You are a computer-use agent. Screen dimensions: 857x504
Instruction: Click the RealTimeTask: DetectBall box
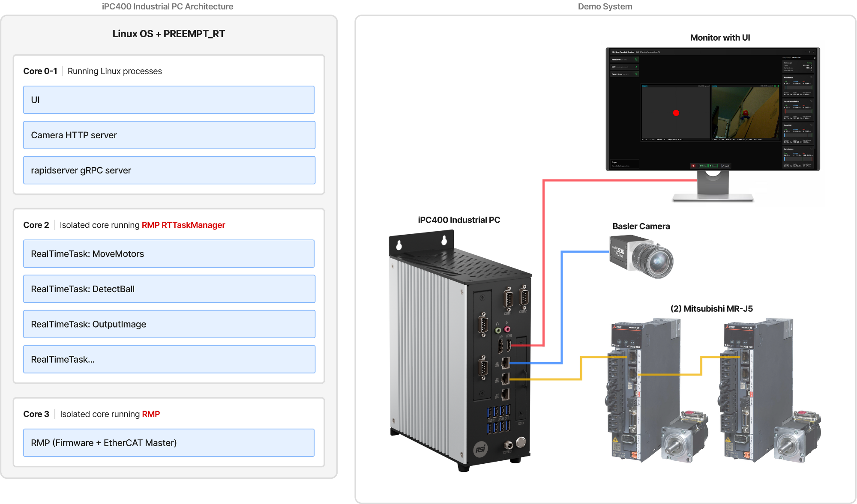(169, 289)
